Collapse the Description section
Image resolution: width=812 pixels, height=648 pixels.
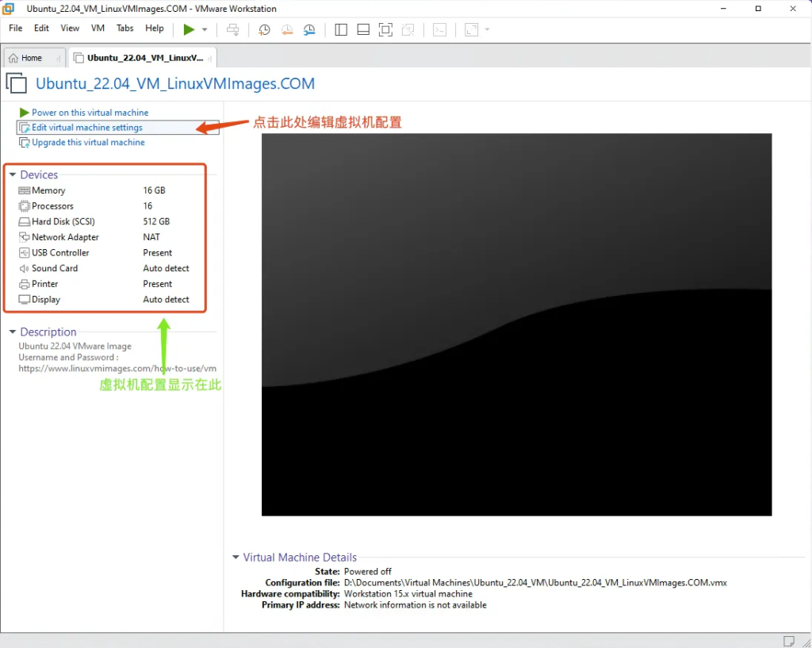(13, 332)
